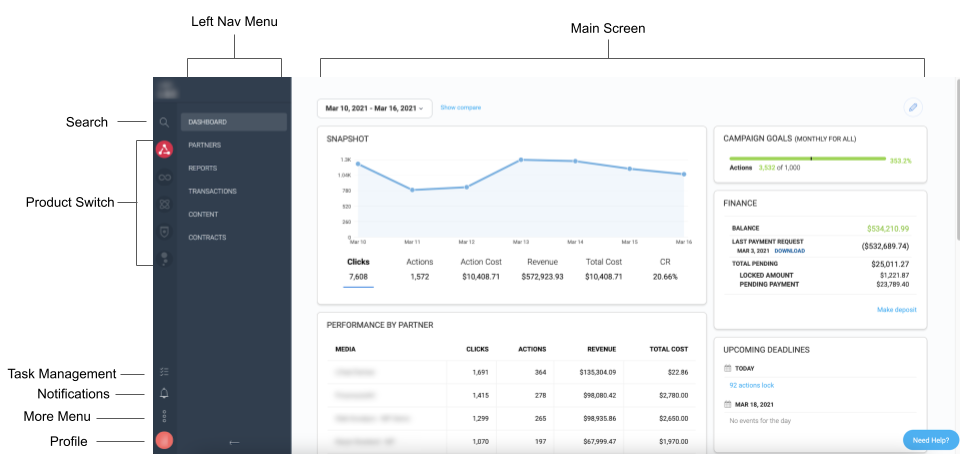Open notifications bell icon
Image resolution: width=960 pixels, height=454 pixels.
click(165, 394)
